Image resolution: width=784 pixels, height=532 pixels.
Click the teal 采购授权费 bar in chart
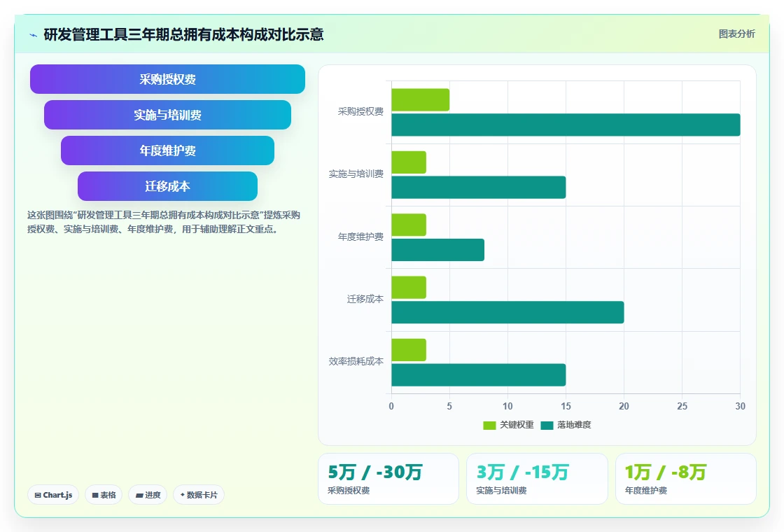(566, 125)
